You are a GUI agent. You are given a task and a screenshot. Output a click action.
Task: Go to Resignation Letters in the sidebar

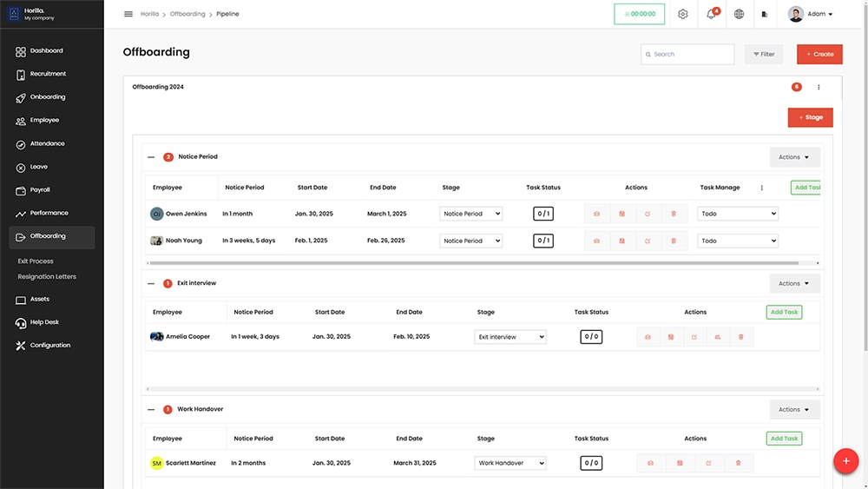pos(47,276)
